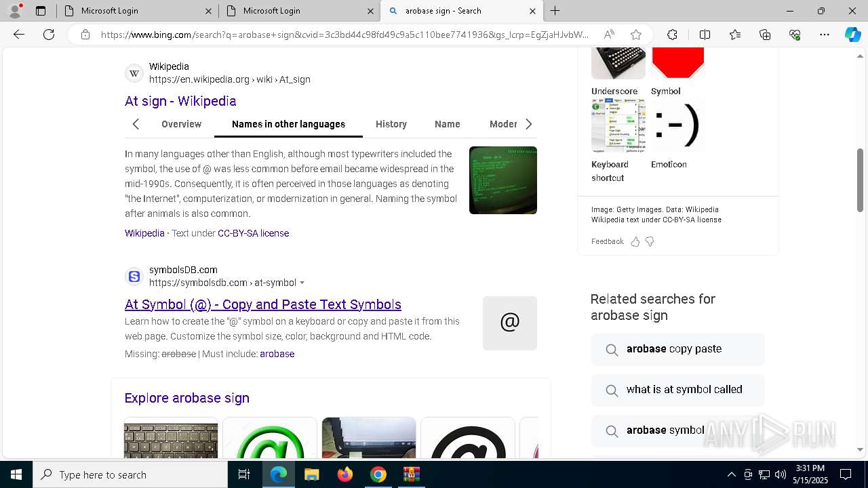Open Browser essentials icon
The width and height of the screenshot is (868, 488).
coord(795,35)
